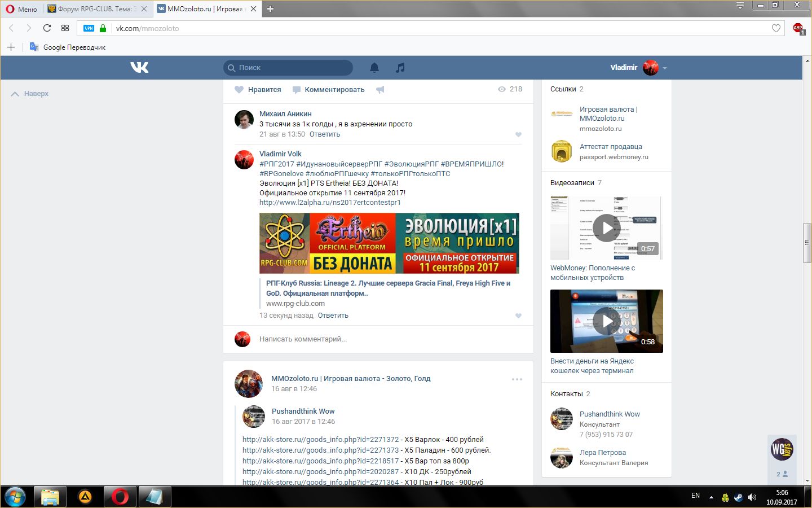Image resolution: width=812 pixels, height=508 pixels.
Task: Open the РПГ-Клуб Russia link title
Action: coord(388,288)
